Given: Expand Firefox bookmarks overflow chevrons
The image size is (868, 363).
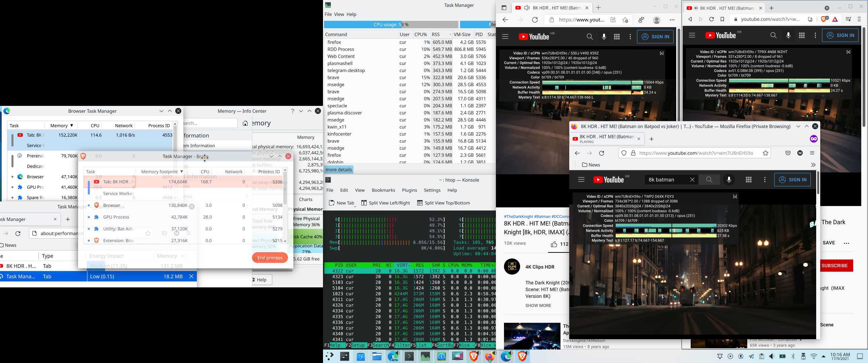Looking at the screenshot, I should coord(813,165).
